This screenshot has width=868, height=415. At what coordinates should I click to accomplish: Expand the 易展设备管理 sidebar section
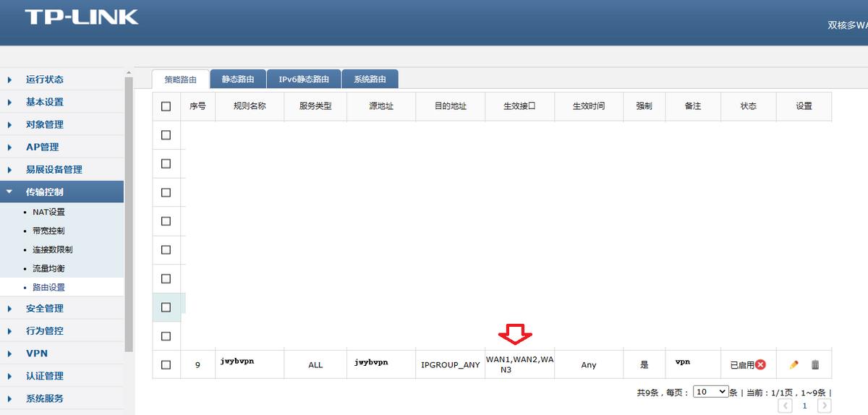click(x=61, y=169)
